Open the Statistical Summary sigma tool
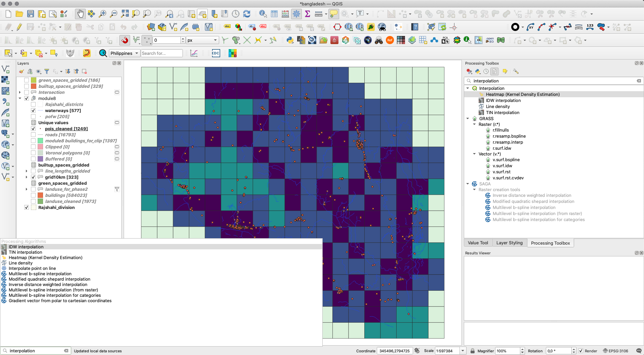The height and width of the screenshot is (355, 644). click(308, 14)
